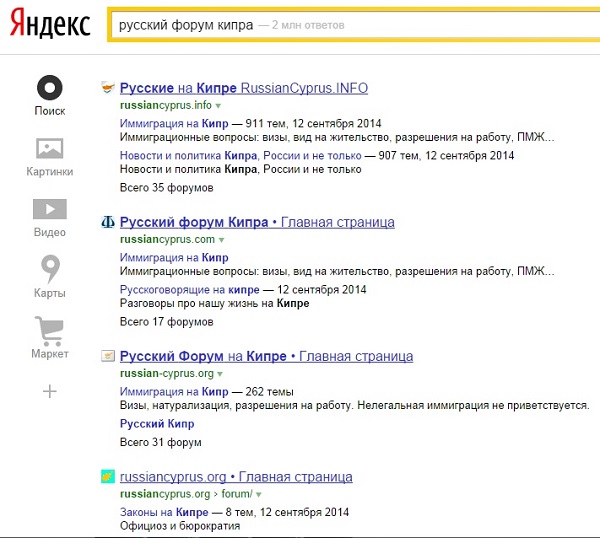This screenshot has height=538, width=600.
Task: Open Картинки image search icon
Action: coord(50,148)
